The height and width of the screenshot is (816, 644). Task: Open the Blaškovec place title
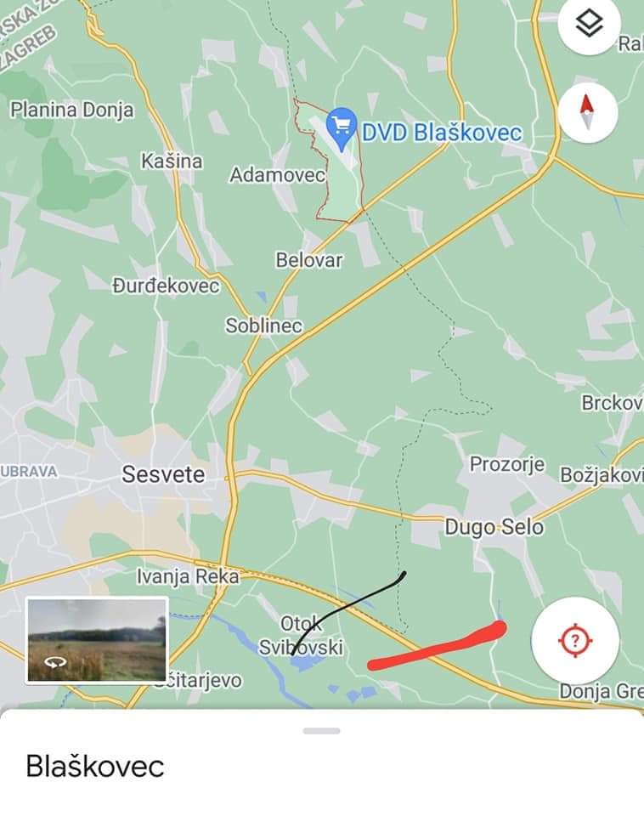pos(95,766)
